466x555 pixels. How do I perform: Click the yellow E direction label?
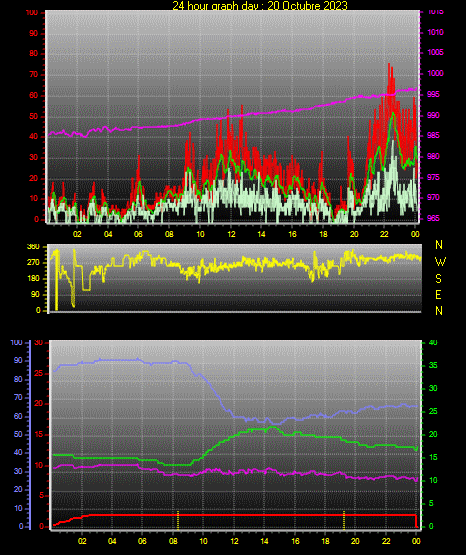coord(438,294)
